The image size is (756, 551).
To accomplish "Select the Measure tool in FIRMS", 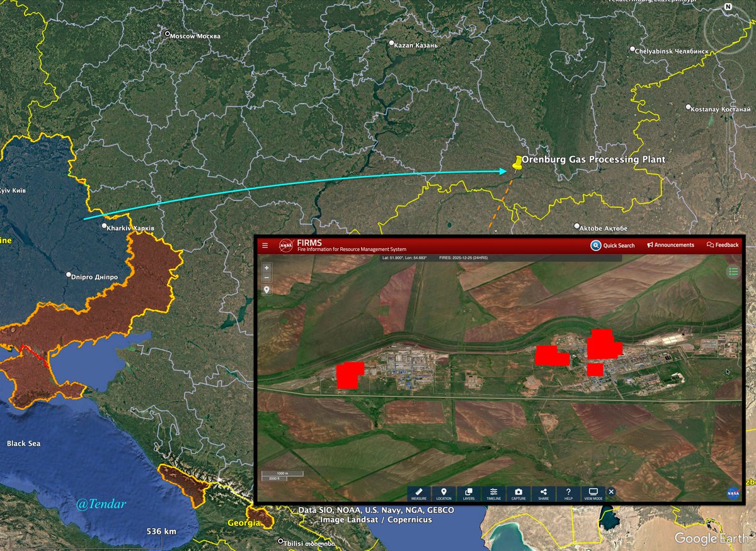I will [419, 493].
